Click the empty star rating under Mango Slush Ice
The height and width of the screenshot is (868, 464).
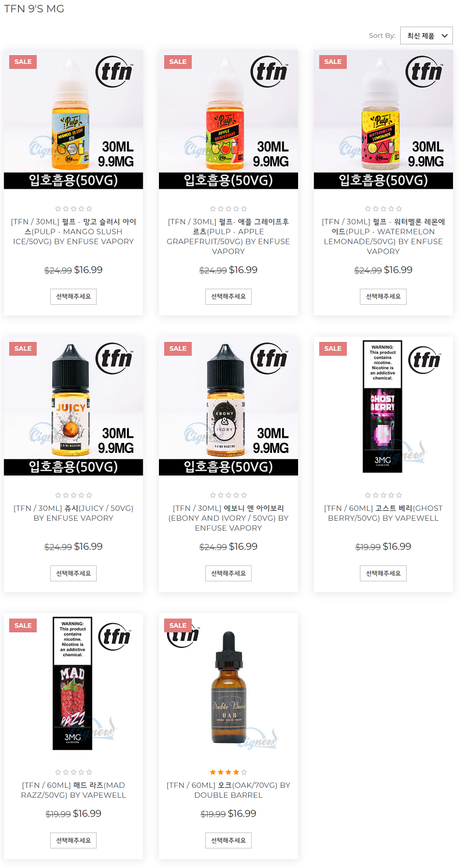pos(74,208)
